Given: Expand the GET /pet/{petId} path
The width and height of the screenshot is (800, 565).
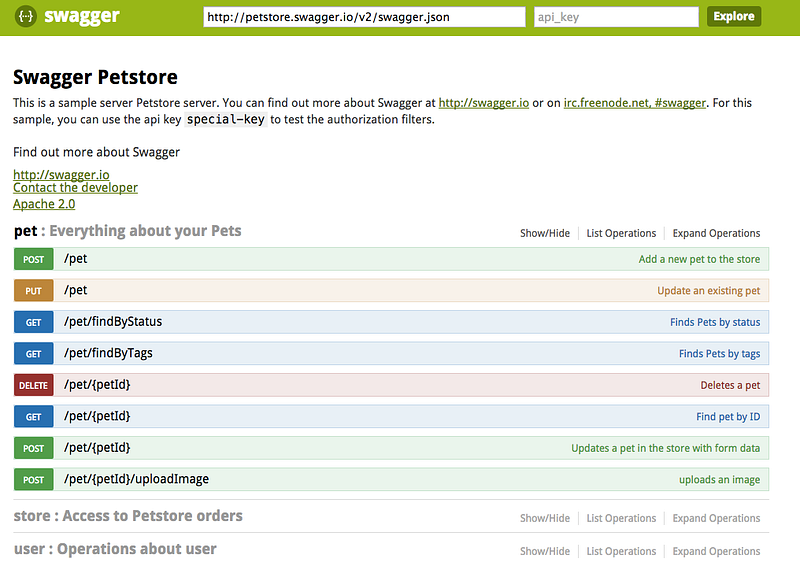Looking at the screenshot, I should [x=97, y=416].
